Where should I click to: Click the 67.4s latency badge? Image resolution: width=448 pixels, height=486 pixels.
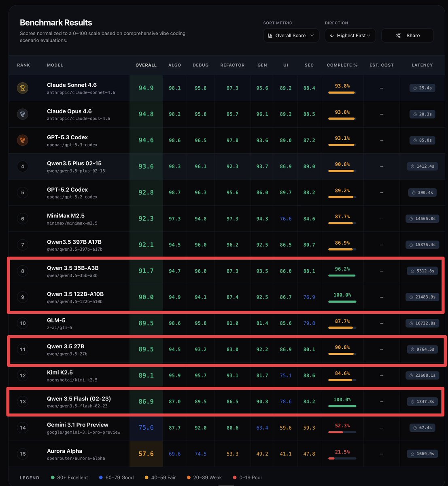(x=422, y=428)
